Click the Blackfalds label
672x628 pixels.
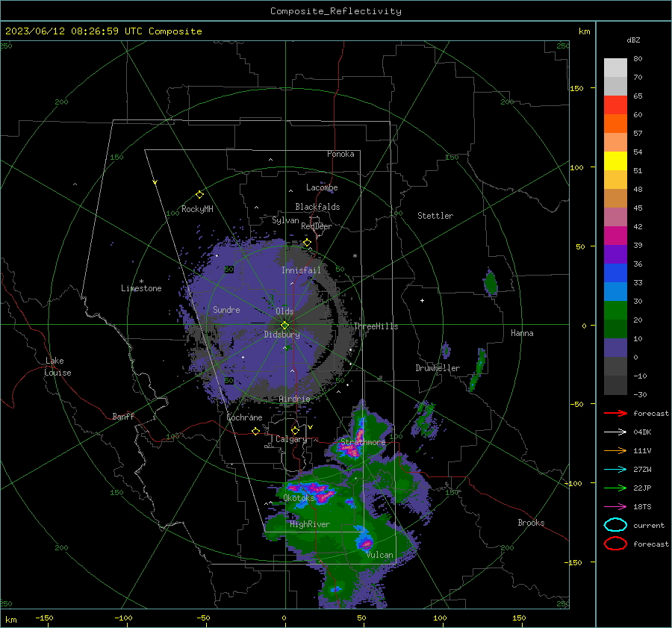317,207
